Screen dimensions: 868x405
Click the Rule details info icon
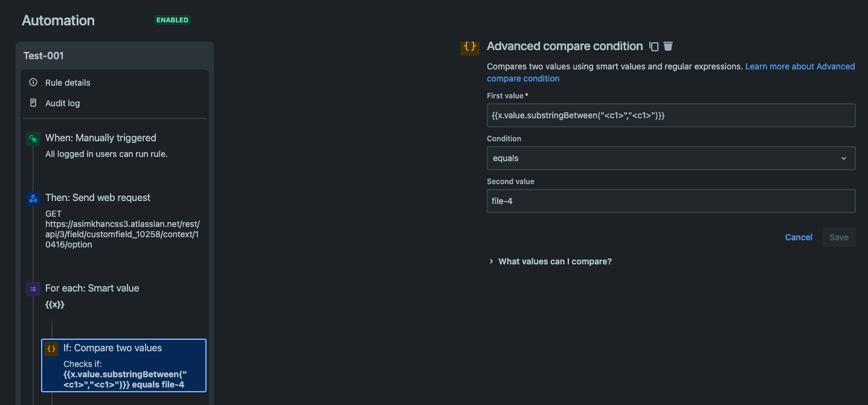[34, 82]
